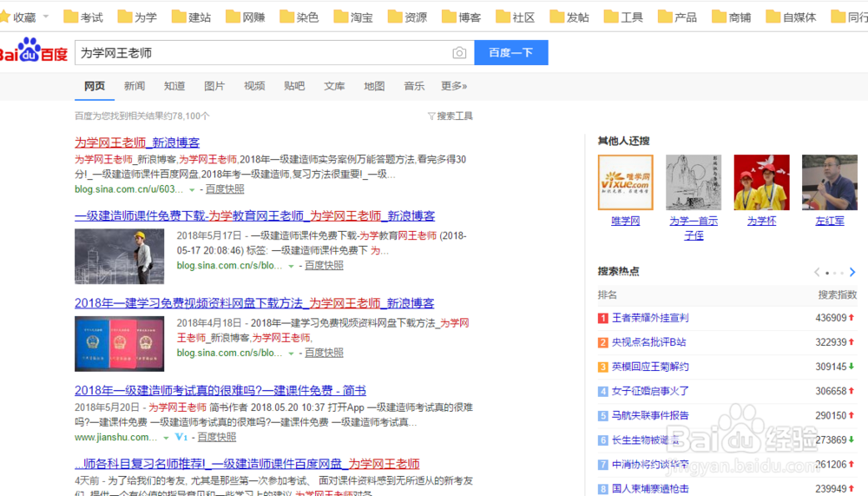
Task: Switch to the 音乐 tab
Action: click(413, 86)
